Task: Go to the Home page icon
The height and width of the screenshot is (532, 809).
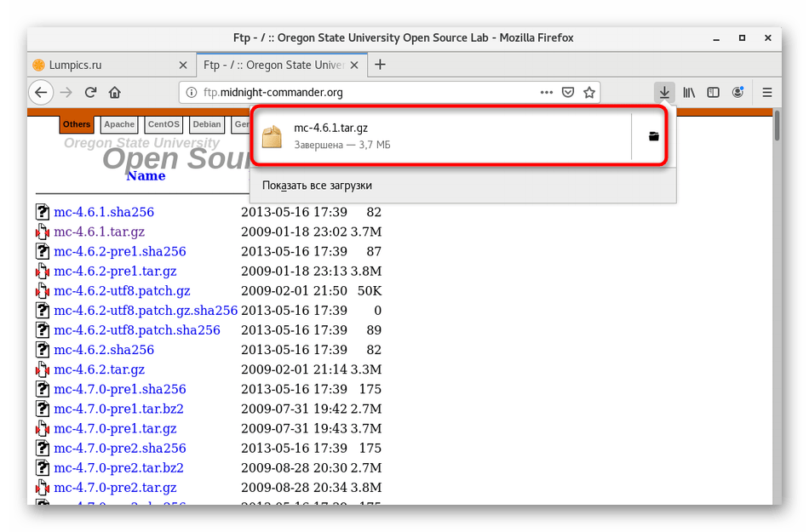Action: (114, 92)
